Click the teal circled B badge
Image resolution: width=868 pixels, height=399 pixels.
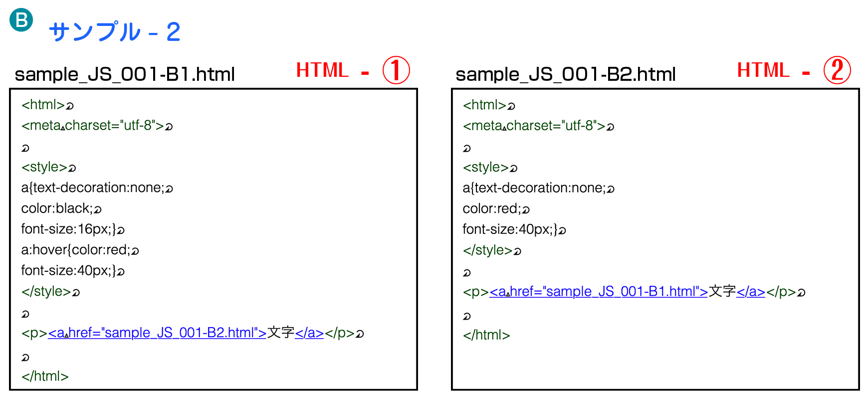tap(21, 20)
